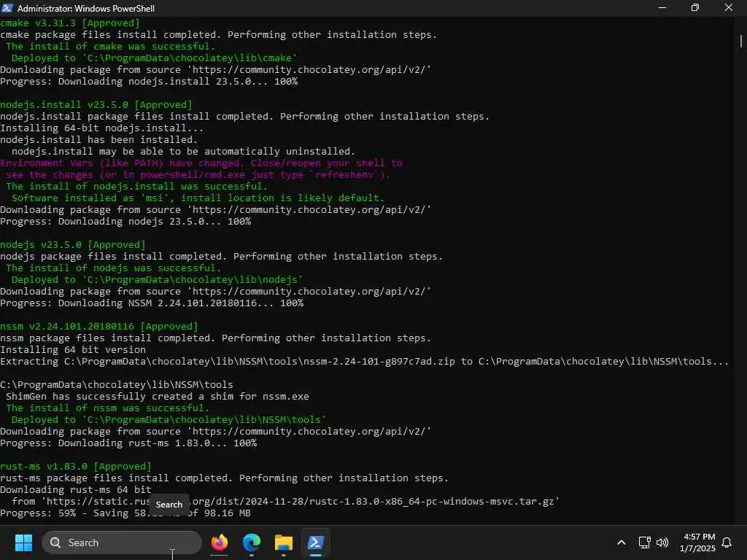The image size is (747, 560).
Task: Click the taskbar Search box
Action: tap(122, 542)
